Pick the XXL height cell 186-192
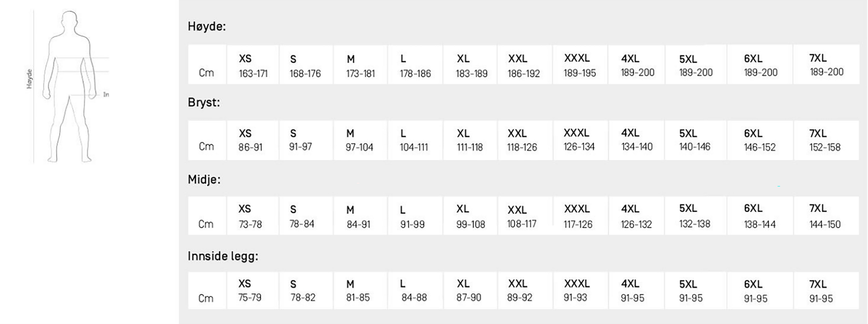The image size is (868, 324). (x=523, y=65)
